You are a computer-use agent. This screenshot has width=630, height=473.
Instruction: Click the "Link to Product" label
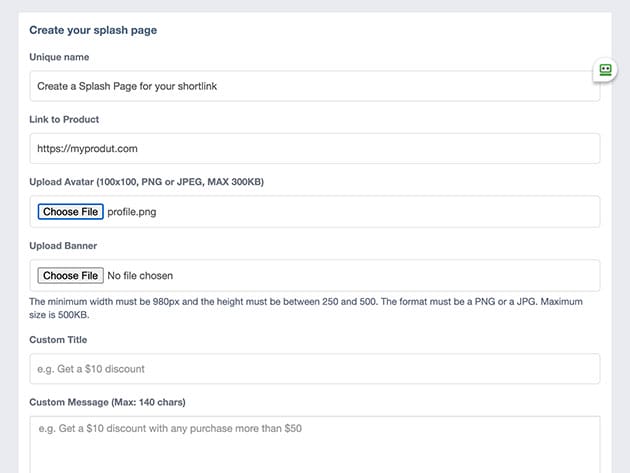[x=64, y=120]
